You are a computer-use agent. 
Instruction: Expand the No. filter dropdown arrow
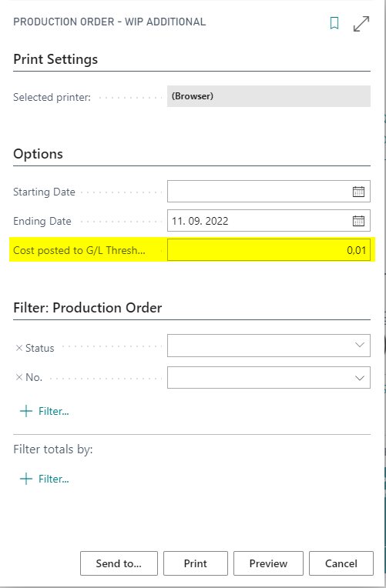[359, 378]
